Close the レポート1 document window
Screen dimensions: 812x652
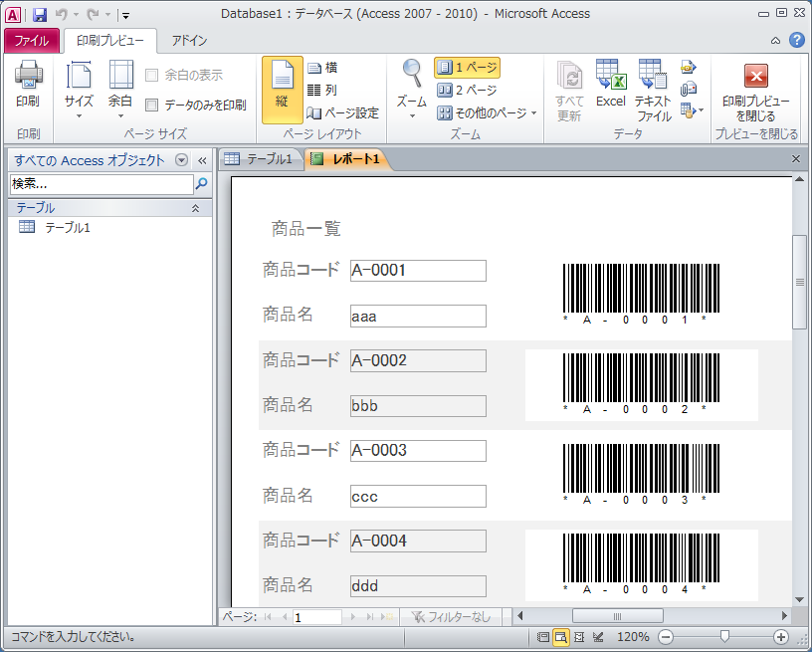[796, 159]
